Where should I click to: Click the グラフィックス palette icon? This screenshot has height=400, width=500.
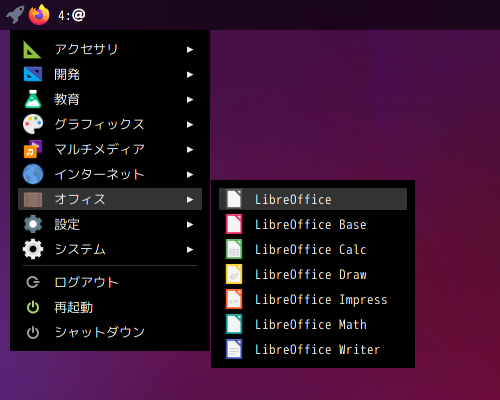point(33,124)
